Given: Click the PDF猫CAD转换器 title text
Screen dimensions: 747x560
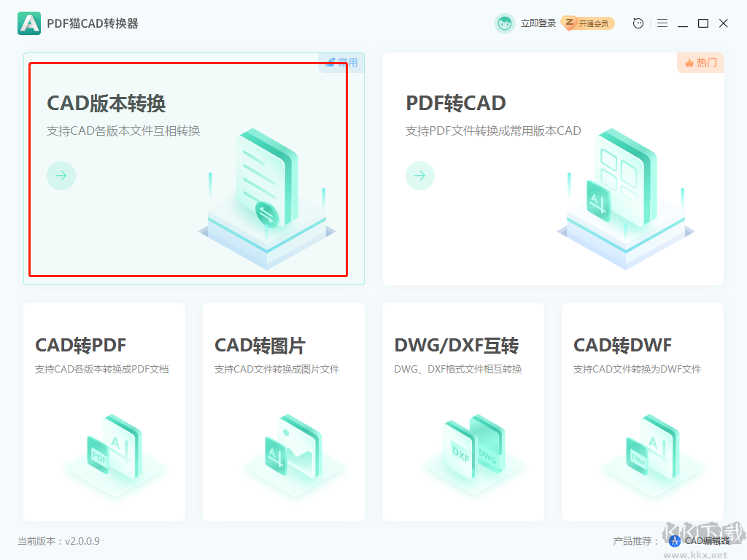Looking at the screenshot, I should coord(93,23).
